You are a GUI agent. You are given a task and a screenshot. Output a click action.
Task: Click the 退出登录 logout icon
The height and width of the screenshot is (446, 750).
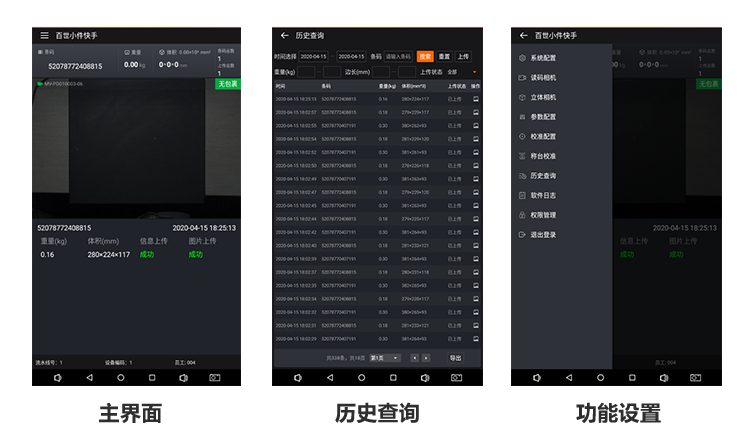click(522, 234)
